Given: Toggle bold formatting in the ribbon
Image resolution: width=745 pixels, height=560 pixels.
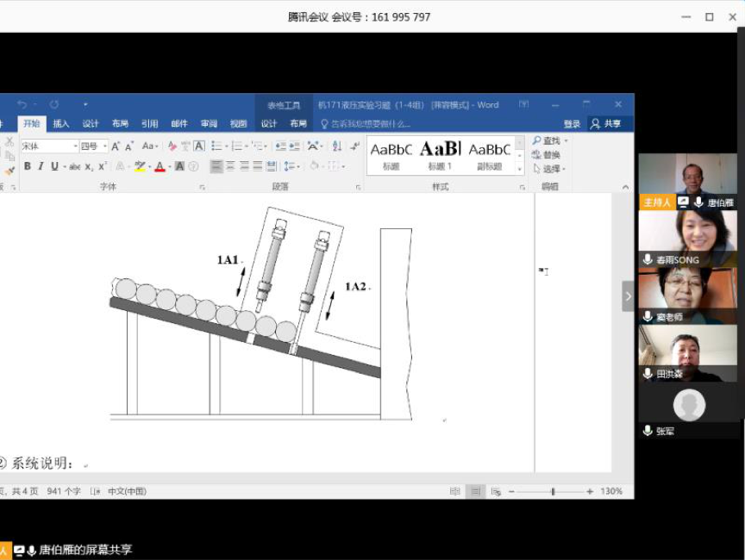Looking at the screenshot, I should (28, 166).
